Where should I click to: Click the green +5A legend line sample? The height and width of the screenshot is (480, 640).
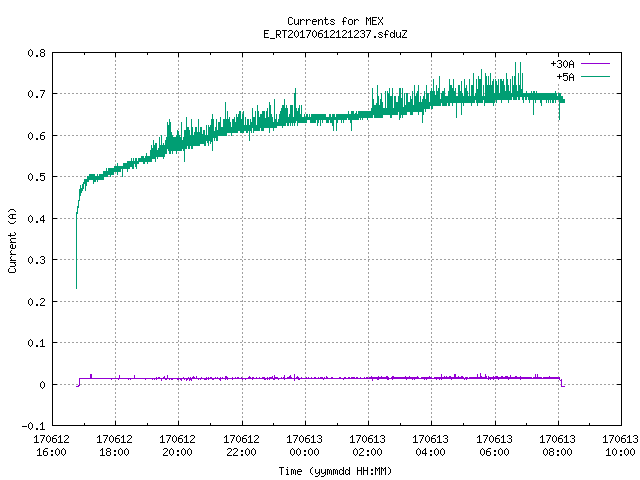click(x=595, y=76)
